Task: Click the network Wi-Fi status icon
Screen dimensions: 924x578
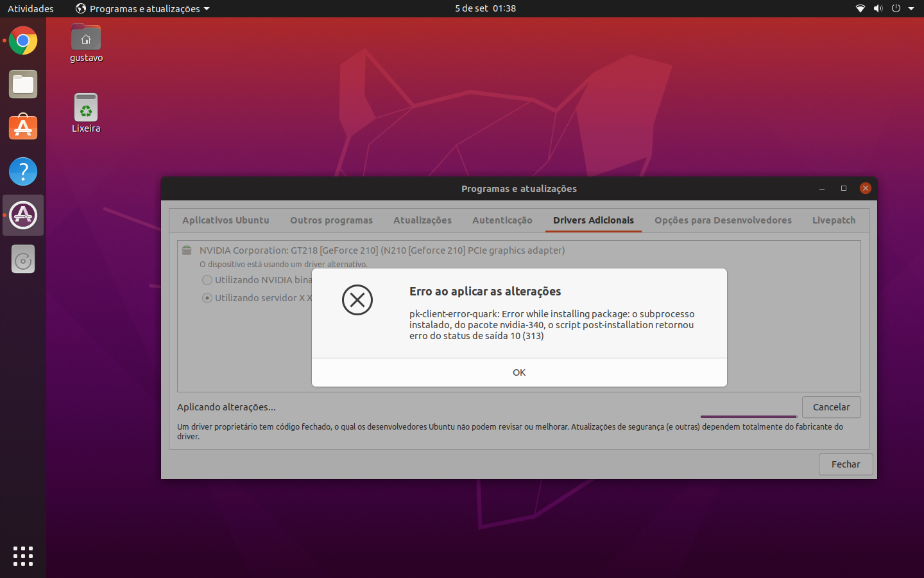Action: pos(860,8)
